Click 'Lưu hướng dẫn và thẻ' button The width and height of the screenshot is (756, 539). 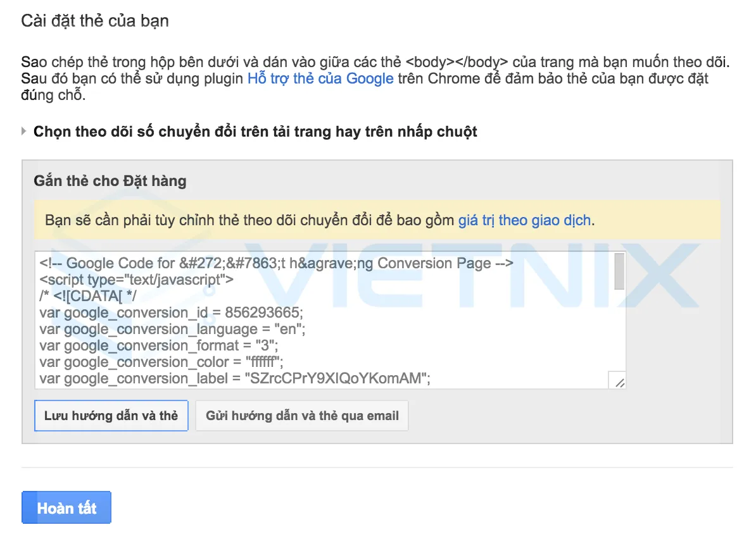coord(111,416)
